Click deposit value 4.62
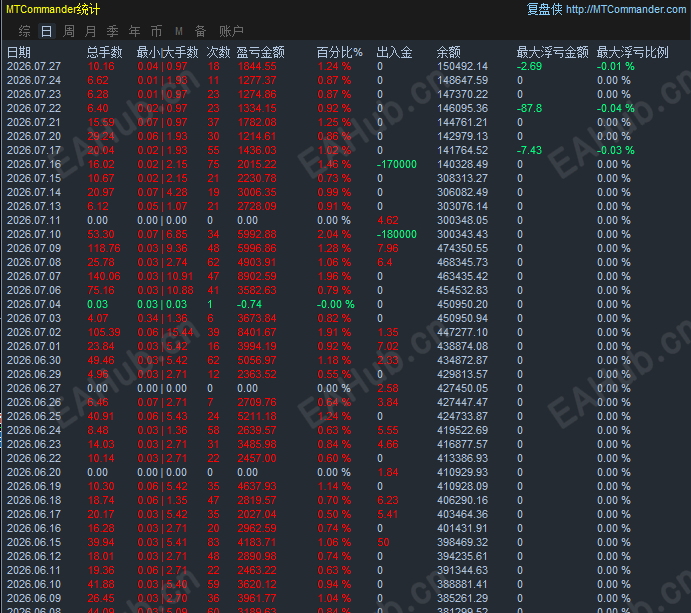The height and width of the screenshot is (613, 691). click(388, 220)
